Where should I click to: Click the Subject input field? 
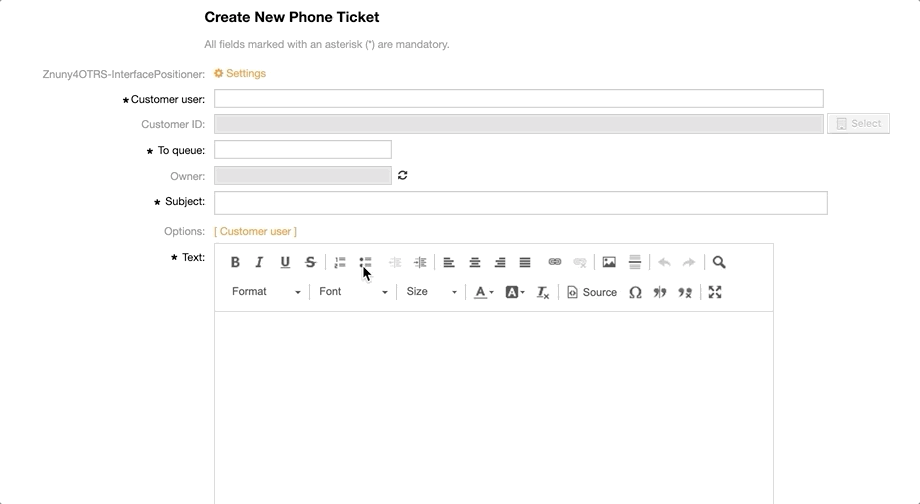[x=520, y=203]
